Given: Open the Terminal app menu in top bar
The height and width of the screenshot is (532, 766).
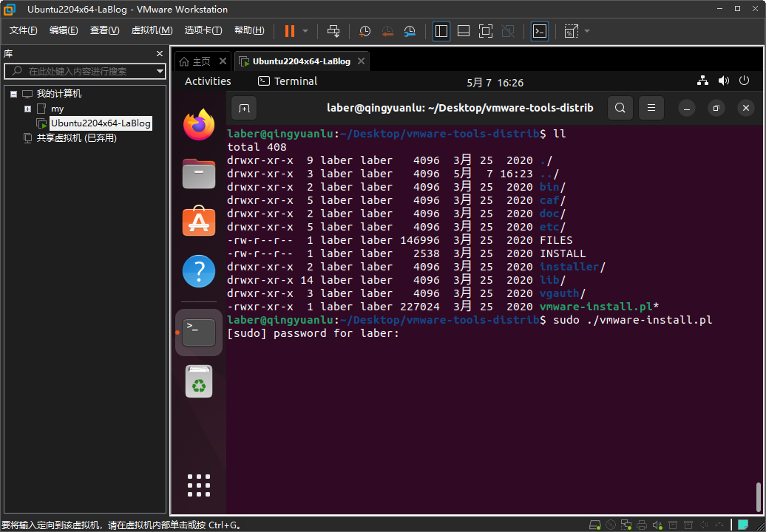Looking at the screenshot, I should (288, 81).
